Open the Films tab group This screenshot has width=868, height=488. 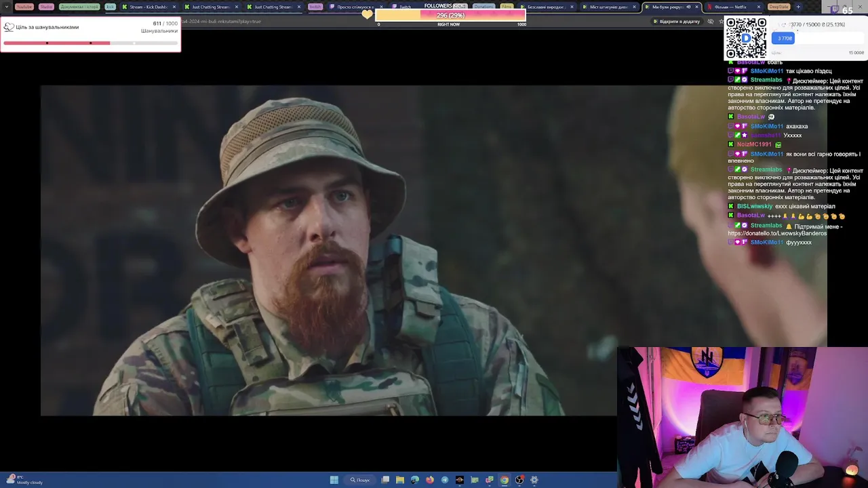click(507, 7)
